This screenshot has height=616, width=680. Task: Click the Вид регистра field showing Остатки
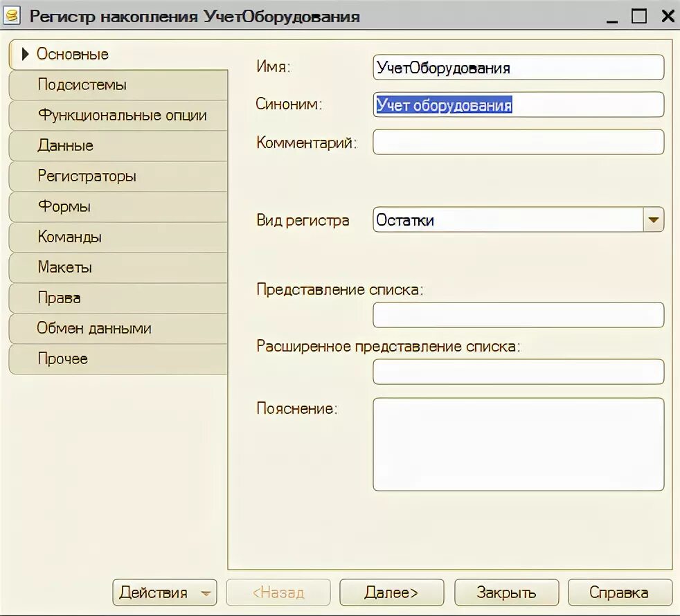pyautogui.click(x=508, y=220)
